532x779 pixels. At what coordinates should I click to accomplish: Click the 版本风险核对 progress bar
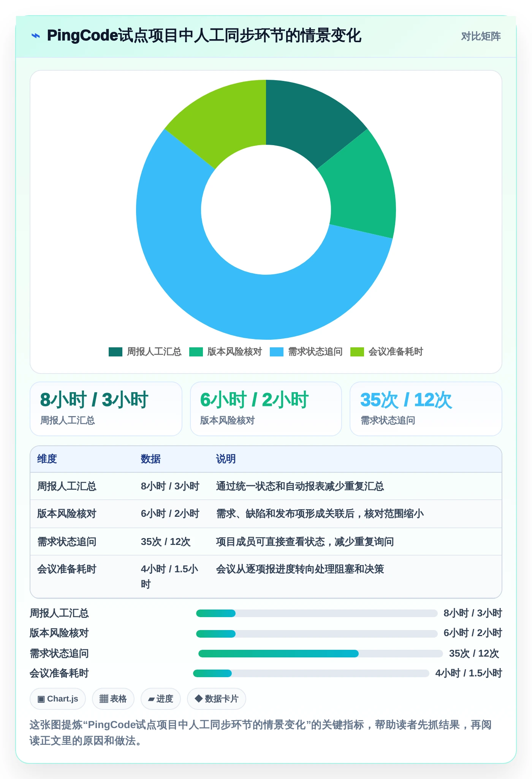[x=317, y=634]
